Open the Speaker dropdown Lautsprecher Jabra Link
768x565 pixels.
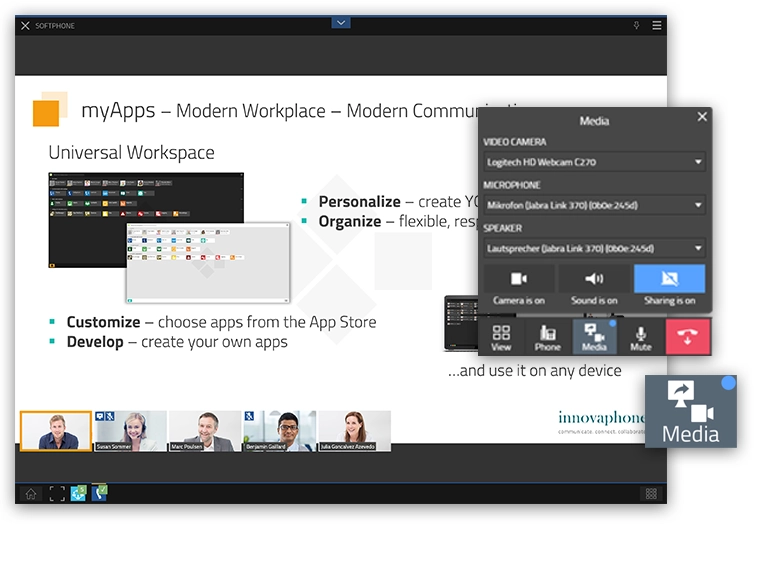tap(595, 248)
